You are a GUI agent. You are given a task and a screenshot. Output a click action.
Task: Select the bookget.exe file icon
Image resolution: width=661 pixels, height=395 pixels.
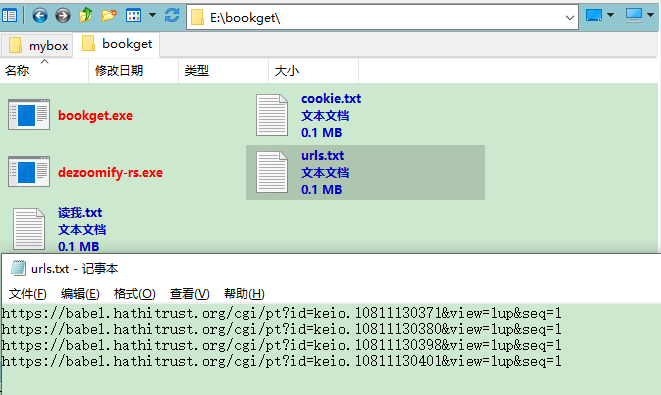(29, 115)
